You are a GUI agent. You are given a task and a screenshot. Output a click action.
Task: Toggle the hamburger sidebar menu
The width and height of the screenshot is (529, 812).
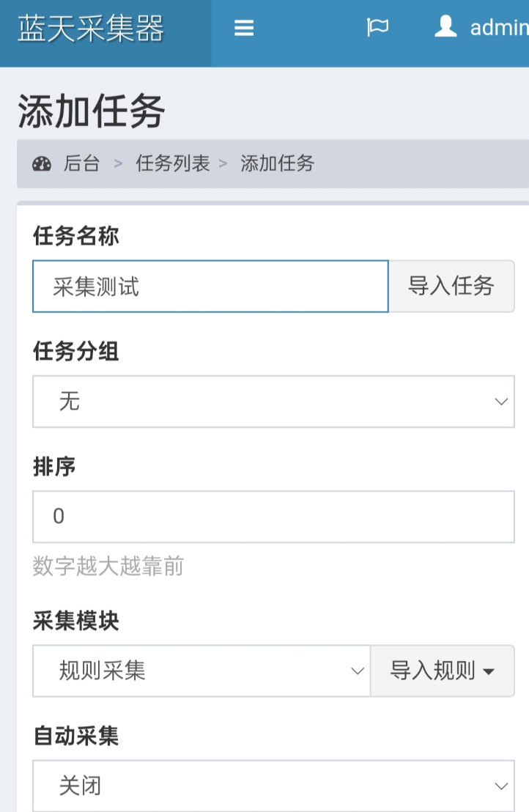pyautogui.click(x=244, y=29)
